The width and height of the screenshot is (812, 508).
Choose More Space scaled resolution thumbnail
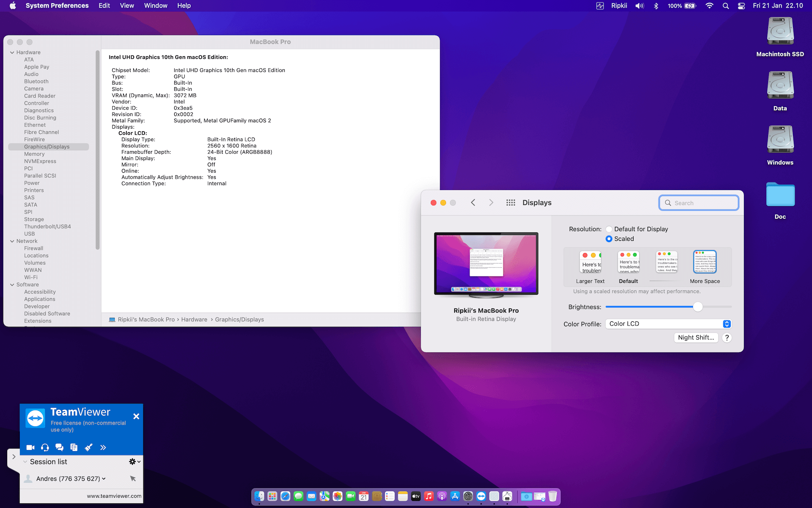705,262
